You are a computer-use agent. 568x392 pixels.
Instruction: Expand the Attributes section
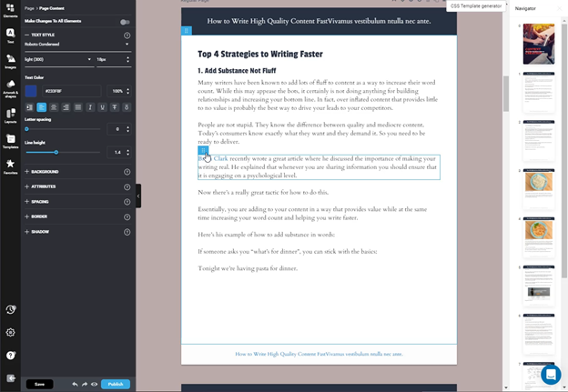26,186
